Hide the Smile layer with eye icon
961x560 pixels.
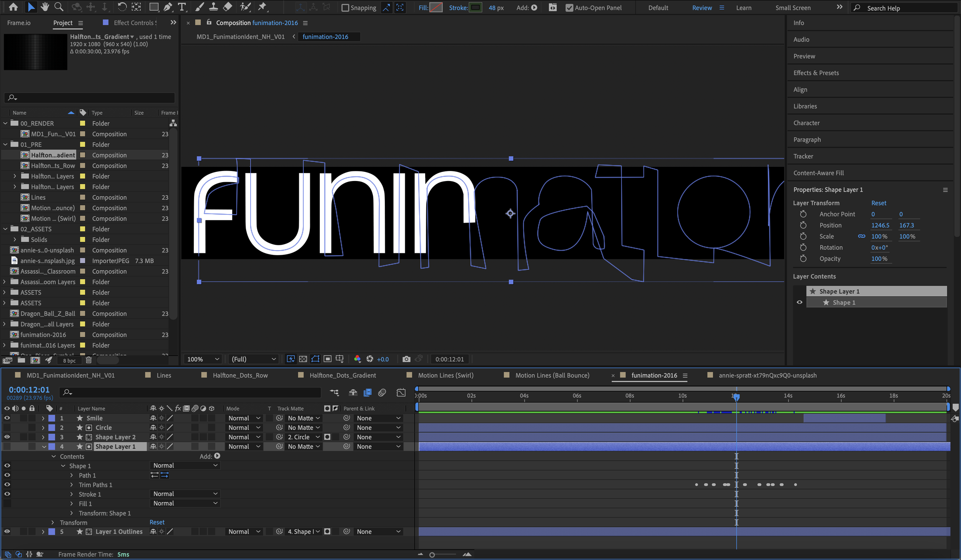pos(7,418)
